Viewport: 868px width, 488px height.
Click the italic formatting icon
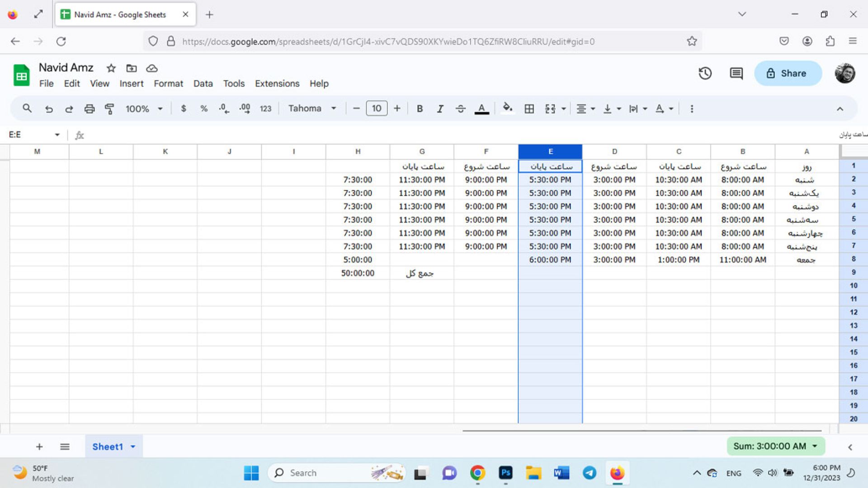tap(440, 108)
